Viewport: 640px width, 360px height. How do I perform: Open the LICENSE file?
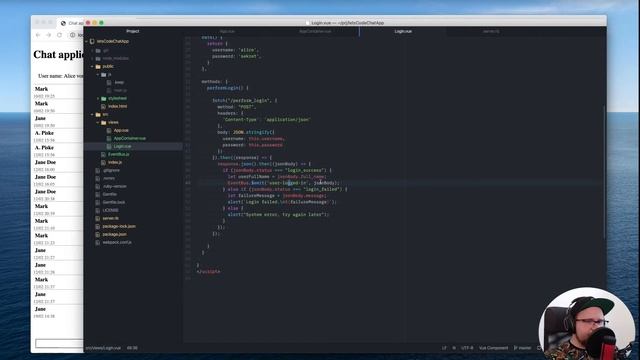110,210
